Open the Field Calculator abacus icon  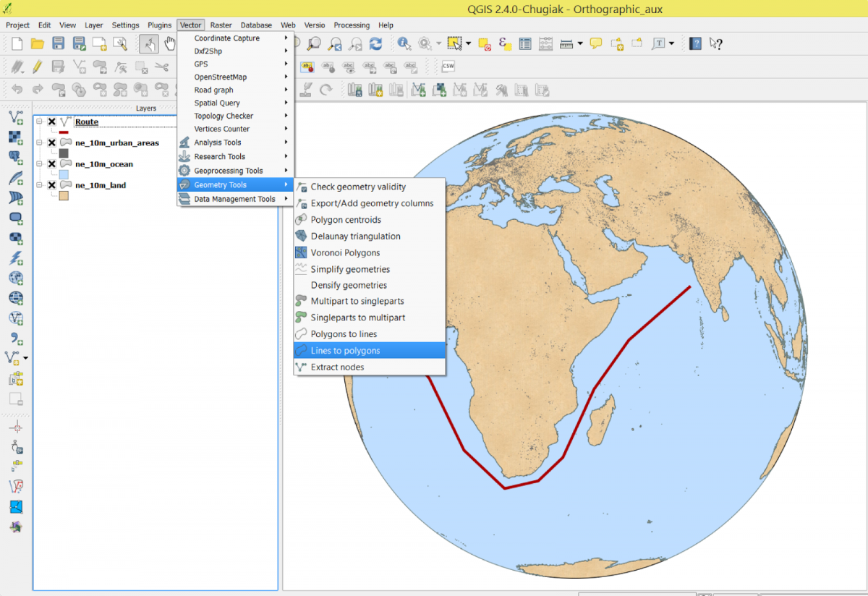tap(546, 43)
